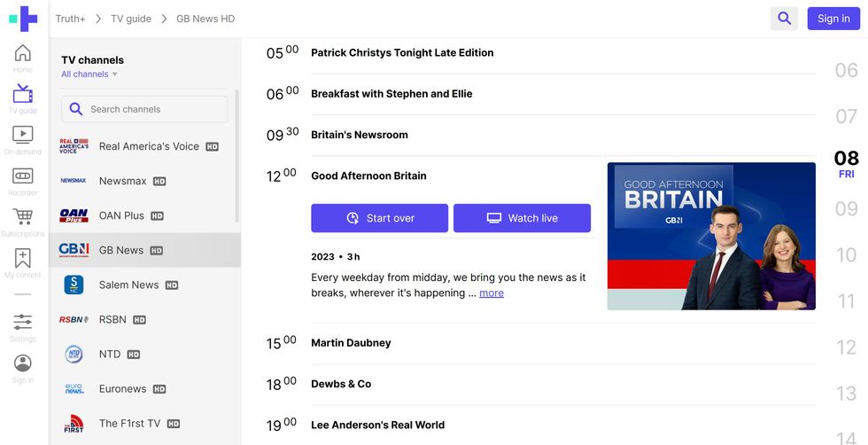Expand description with the more link
Viewport: 868px width, 445px height.
492,293
